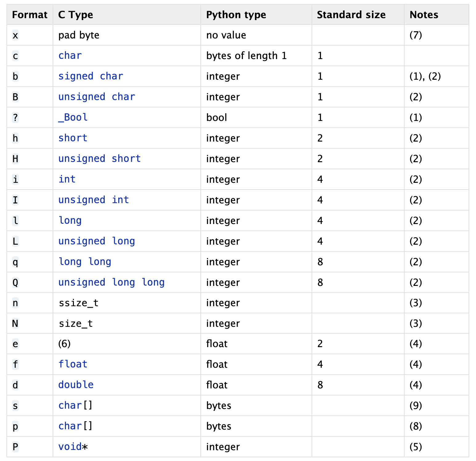Open the char C type link

[70, 56]
